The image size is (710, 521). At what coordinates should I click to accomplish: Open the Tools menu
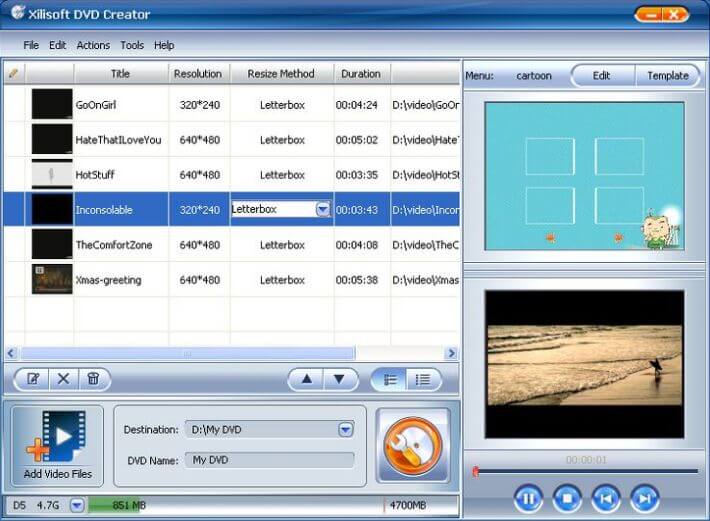(x=132, y=45)
